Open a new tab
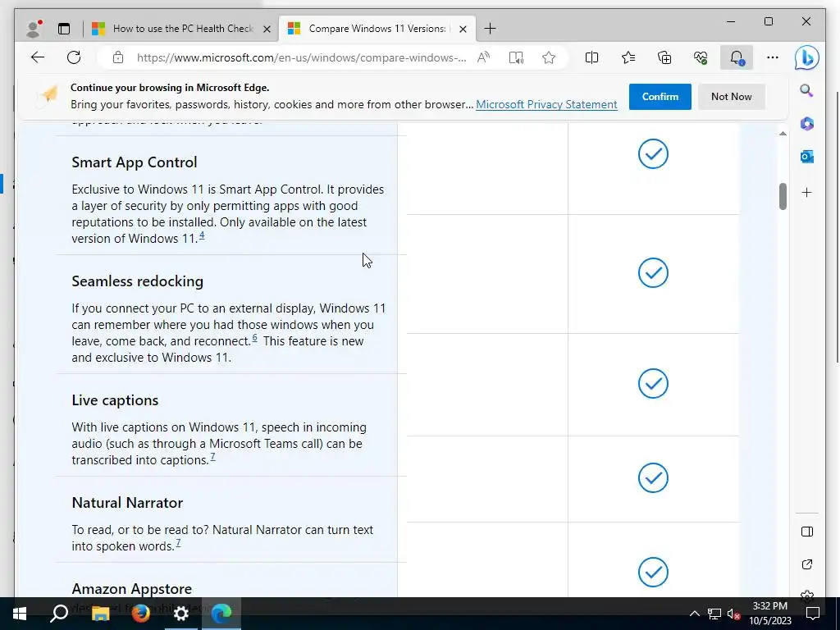Image resolution: width=840 pixels, height=630 pixels. [x=490, y=29]
